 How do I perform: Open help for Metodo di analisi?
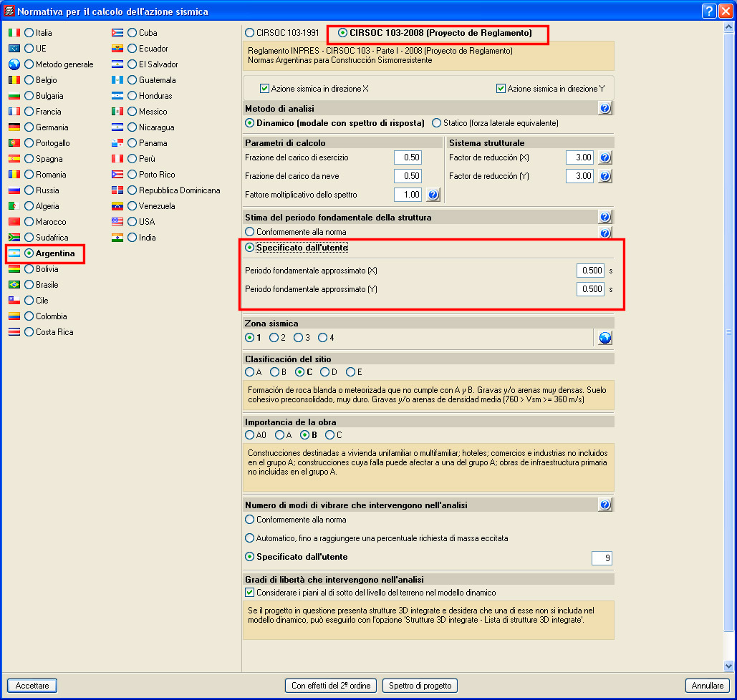605,109
